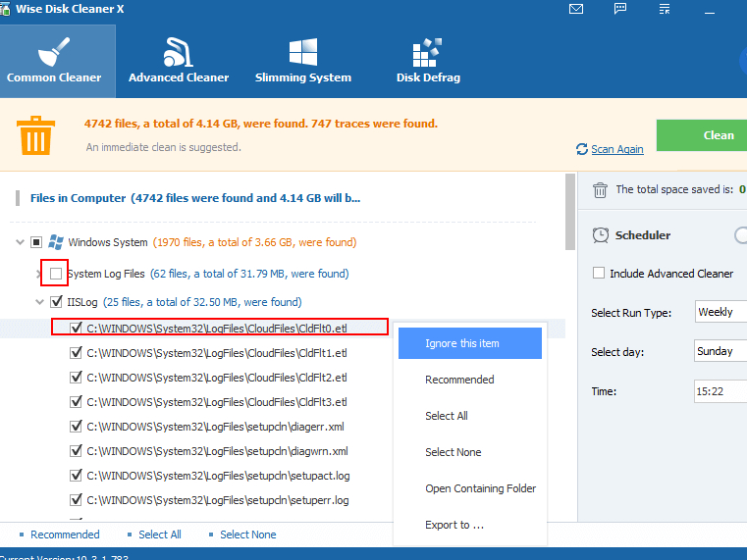Click the bottom bar Select None link

click(x=247, y=535)
